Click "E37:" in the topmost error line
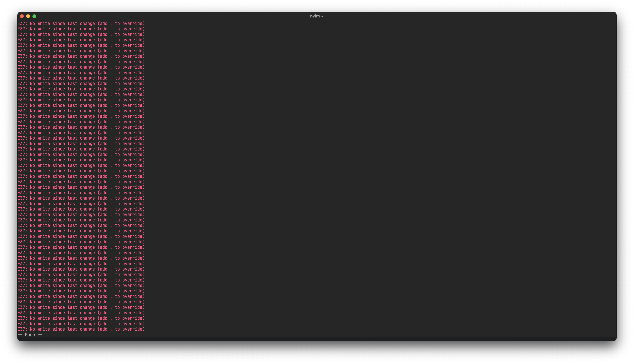The height and width of the screenshot is (364, 634). pos(22,24)
